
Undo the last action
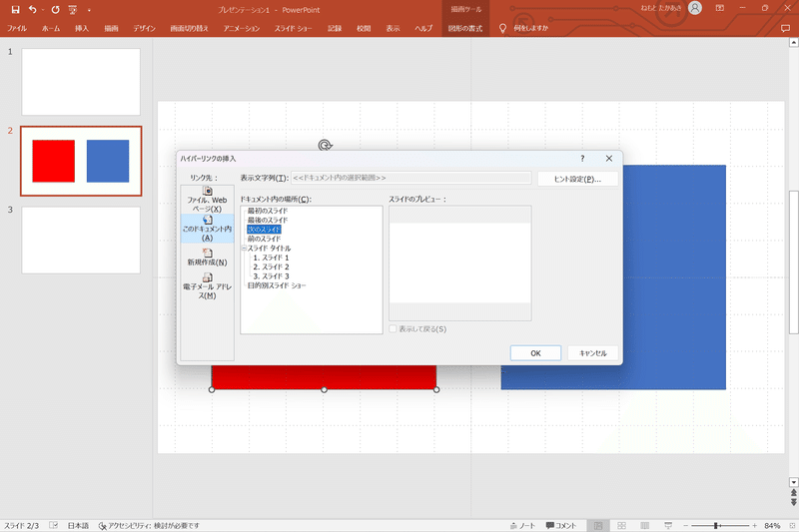(x=33, y=10)
